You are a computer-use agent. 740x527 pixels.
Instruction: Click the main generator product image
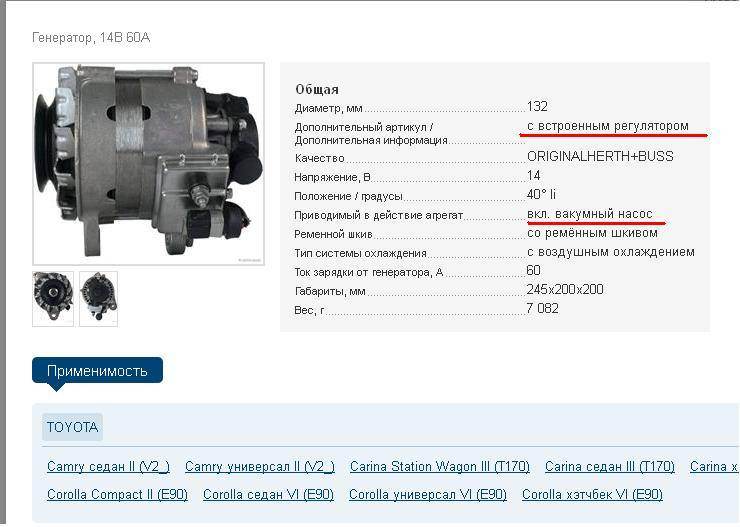pyautogui.click(x=148, y=163)
